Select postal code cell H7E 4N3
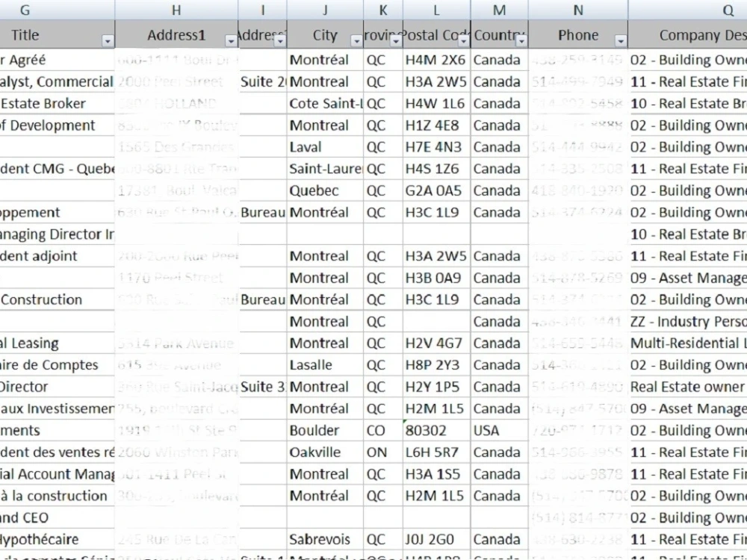Image resolution: width=747 pixels, height=560 pixels. click(437, 147)
